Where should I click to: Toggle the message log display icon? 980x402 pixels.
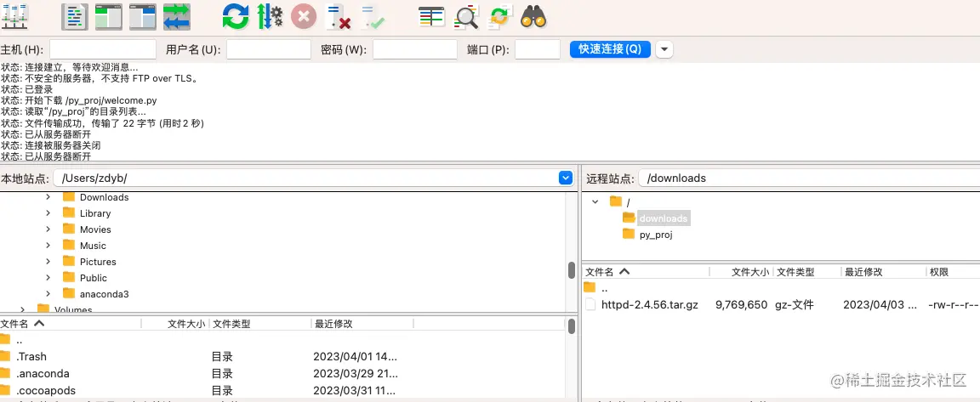pos(74,17)
